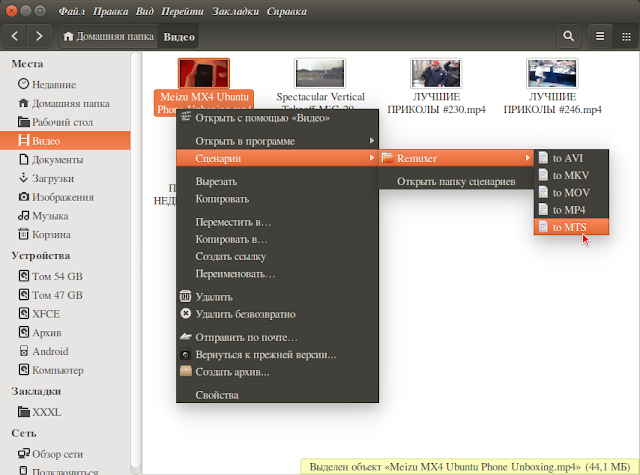Choose Удалить in context menu
The image size is (640, 475).
pyautogui.click(x=278, y=297)
